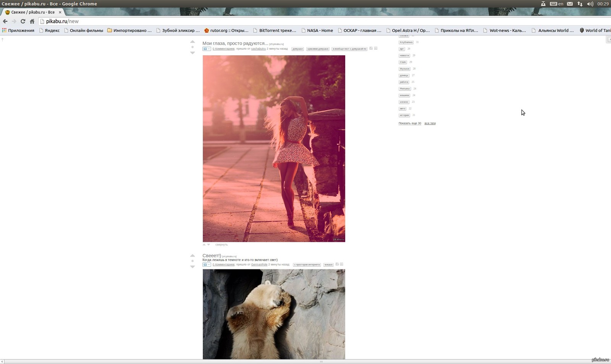The width and height of the screenshot is (611, 364).
Task: Open the 'Импортировано' bookmarks folder
Action: pyautogui.click(x=129, y=31)
